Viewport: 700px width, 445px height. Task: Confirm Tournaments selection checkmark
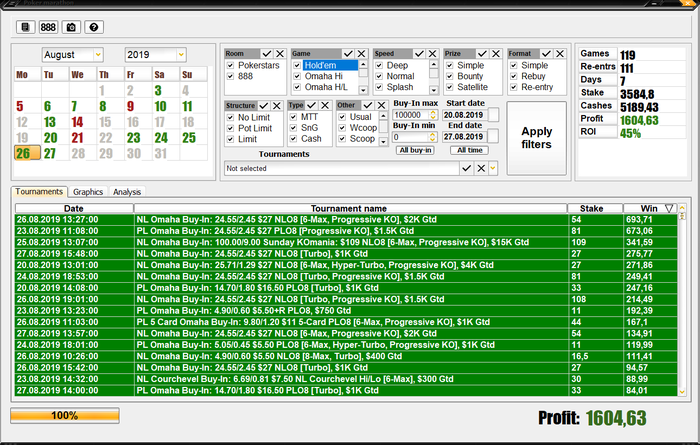coord(467,168)
